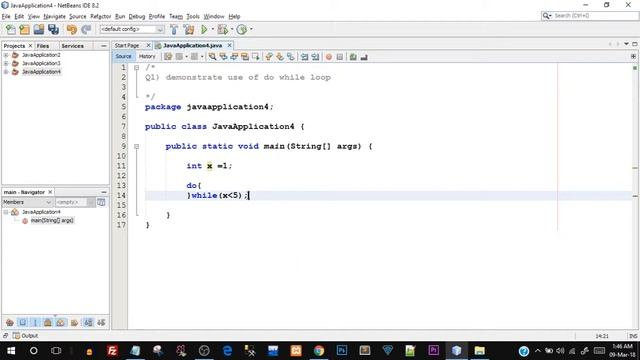This screenshot has height=360, width=640.
Task: Click the Build Project hammer icon
Action: pyautogui.click(x=174, y=29)
